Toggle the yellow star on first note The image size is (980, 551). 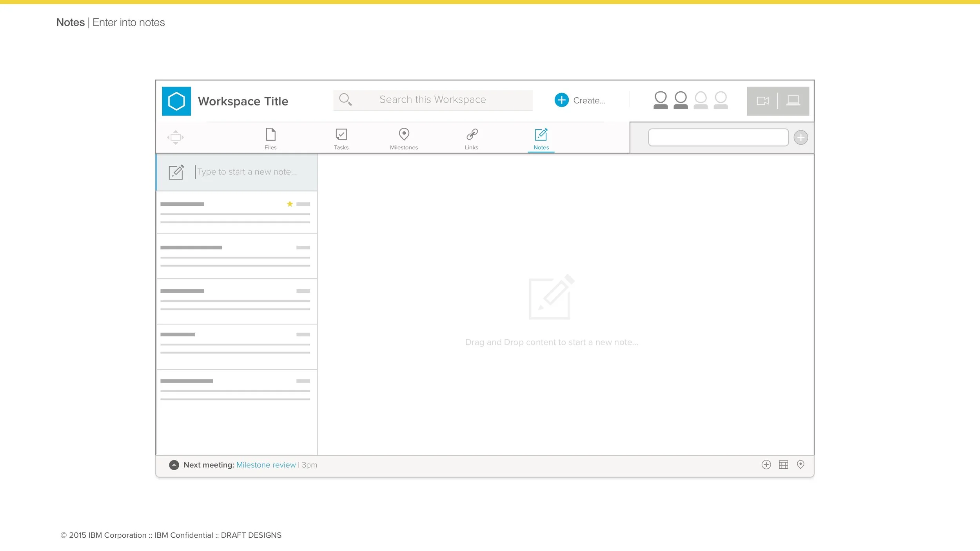(x=290, y=204)
